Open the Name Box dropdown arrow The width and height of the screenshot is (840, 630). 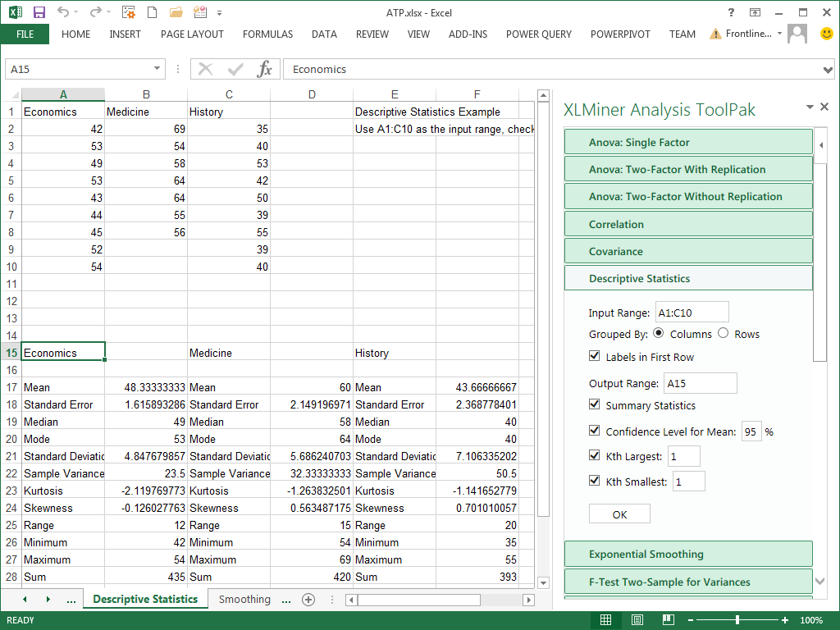157,70
